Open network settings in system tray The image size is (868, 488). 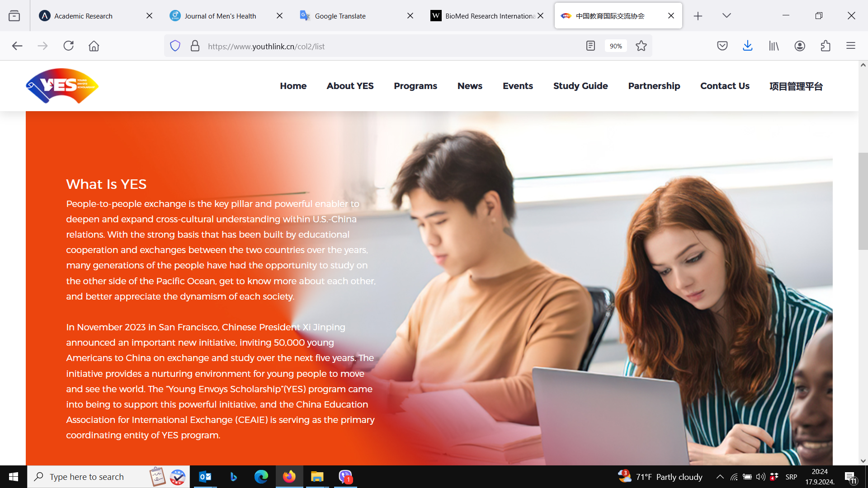[734, 477]
